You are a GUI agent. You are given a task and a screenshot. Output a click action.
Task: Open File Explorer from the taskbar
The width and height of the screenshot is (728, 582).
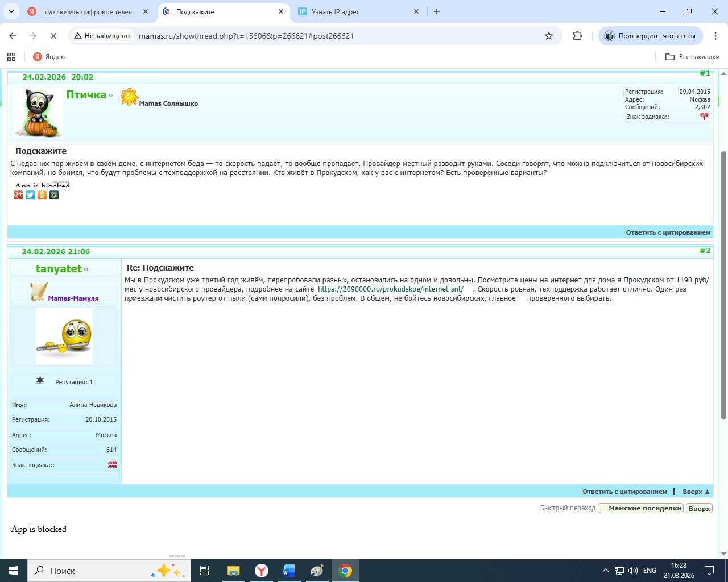click(234, 571)
